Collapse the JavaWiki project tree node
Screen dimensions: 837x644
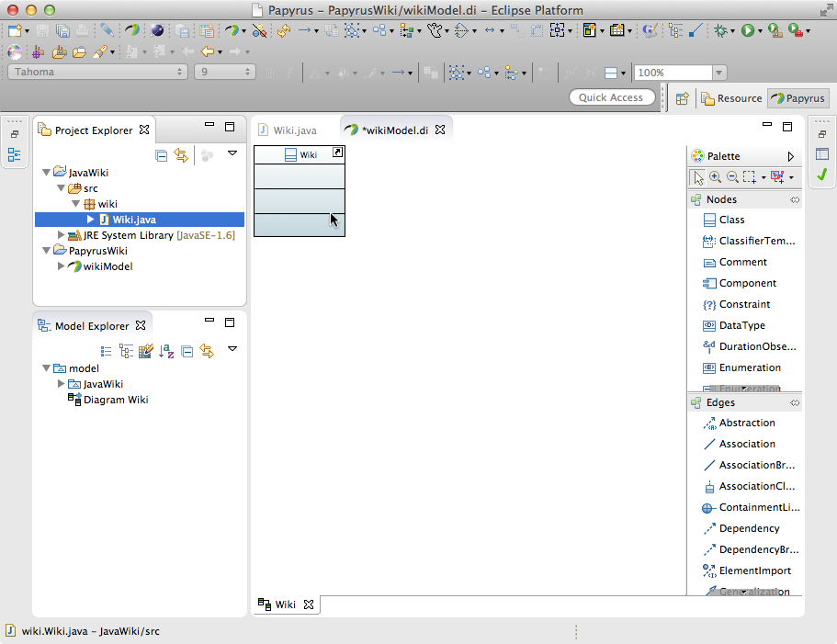pyautogui.click(x=47, y=173)
